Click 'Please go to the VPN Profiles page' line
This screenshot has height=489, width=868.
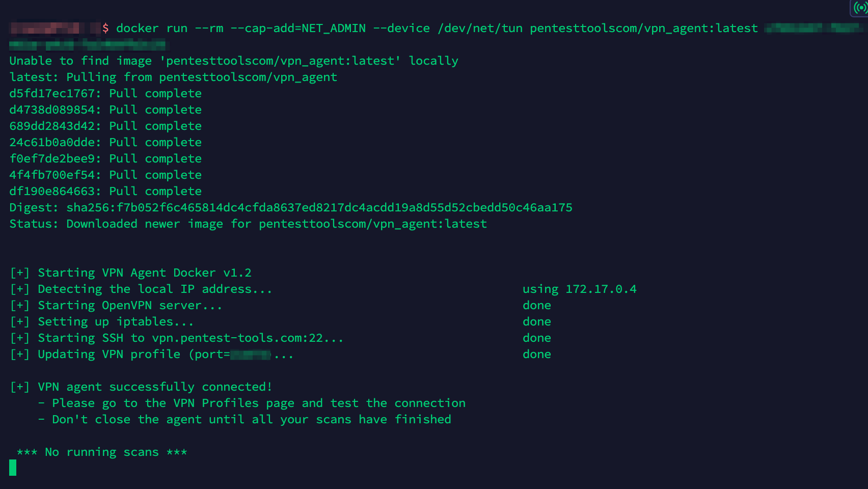[252, 403]
